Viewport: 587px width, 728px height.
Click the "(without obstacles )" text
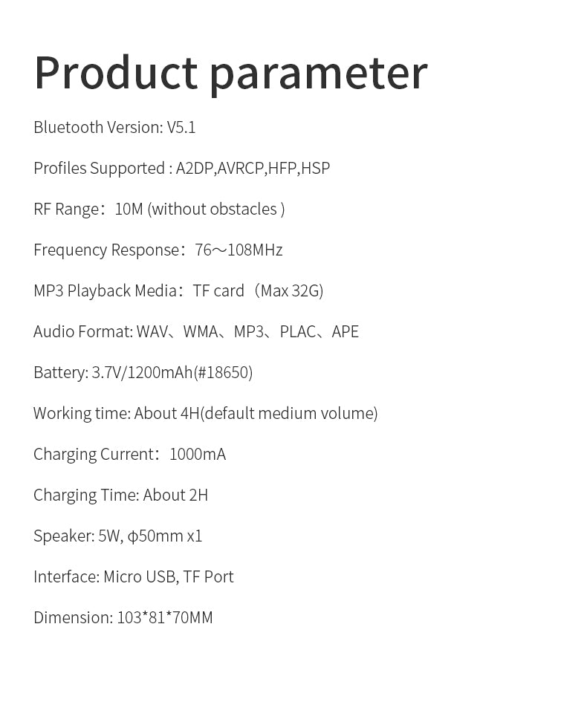coord(216,209)
